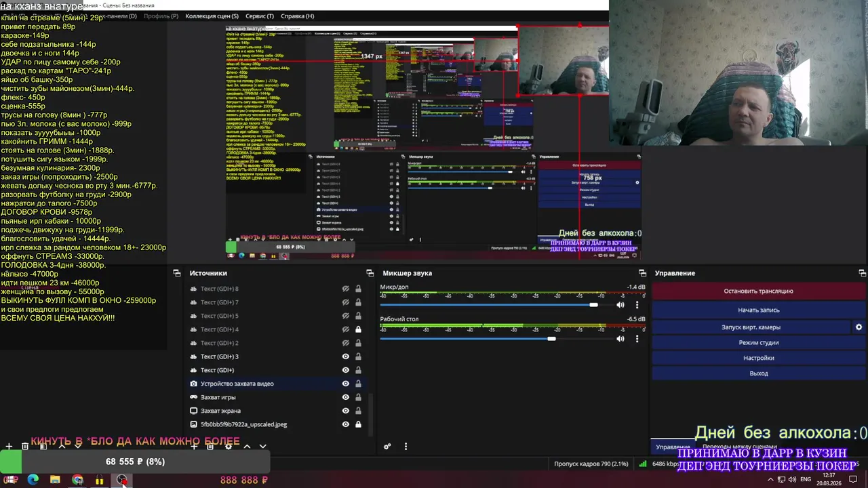Open virtual camera settings gear icon
The width and height of the screenshot is (868, 488).
click(x=859, y=327)
